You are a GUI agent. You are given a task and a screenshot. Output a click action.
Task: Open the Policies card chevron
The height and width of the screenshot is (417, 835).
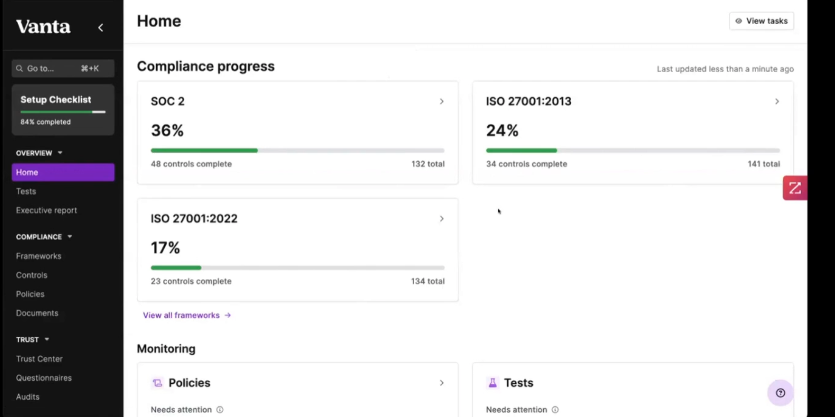(x=441, y=383)
